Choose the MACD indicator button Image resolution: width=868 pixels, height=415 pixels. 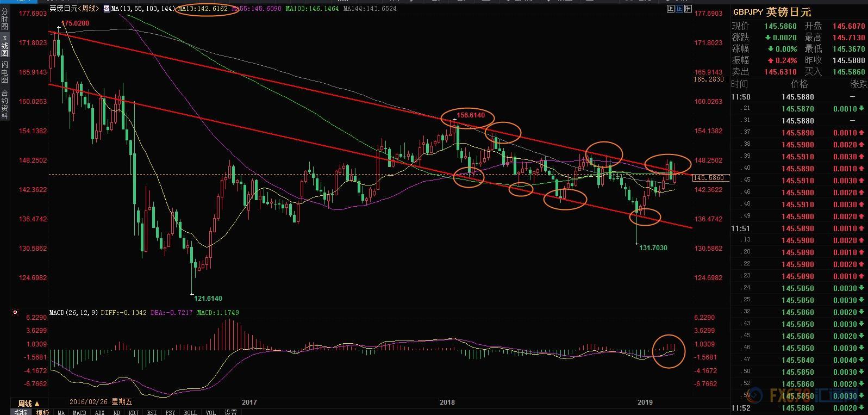pyautogui.click(x=79, y=412)
